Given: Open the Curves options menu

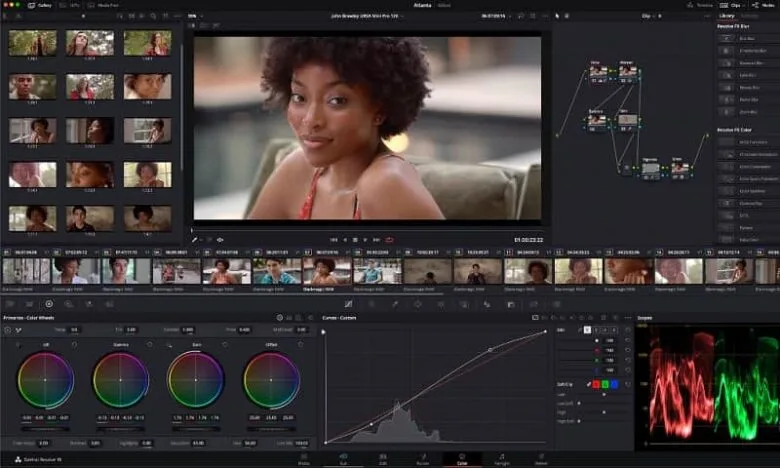Looking at the screenshot, I should pos(628,317).
